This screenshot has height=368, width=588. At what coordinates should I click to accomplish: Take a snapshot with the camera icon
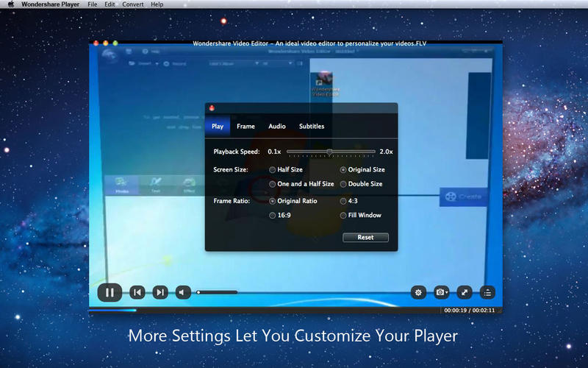click(x=441, y=292)
